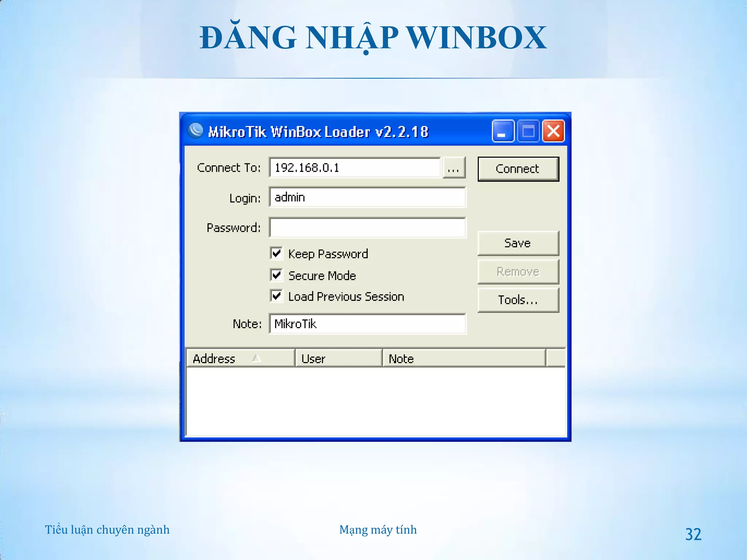Viewport: 747px width, 560px height.
Task: Close the WinBox Loader window
Action: click(x=553, y=131)
